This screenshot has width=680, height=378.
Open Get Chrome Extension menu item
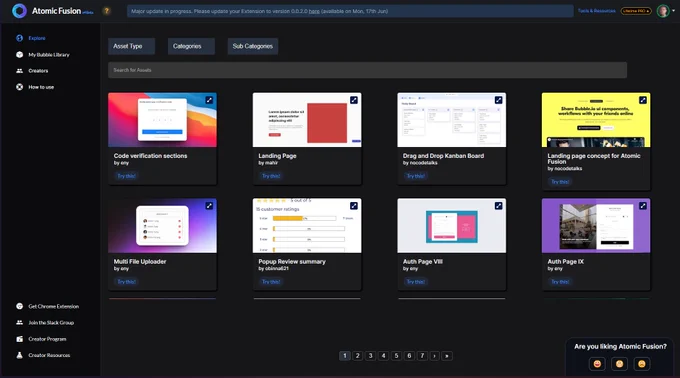54,306
